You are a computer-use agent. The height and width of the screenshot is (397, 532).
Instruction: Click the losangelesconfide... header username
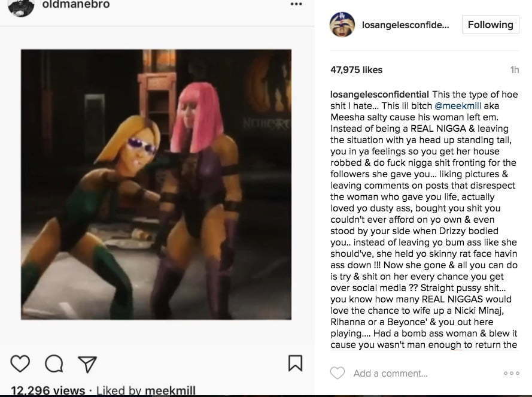click(406, 25)
